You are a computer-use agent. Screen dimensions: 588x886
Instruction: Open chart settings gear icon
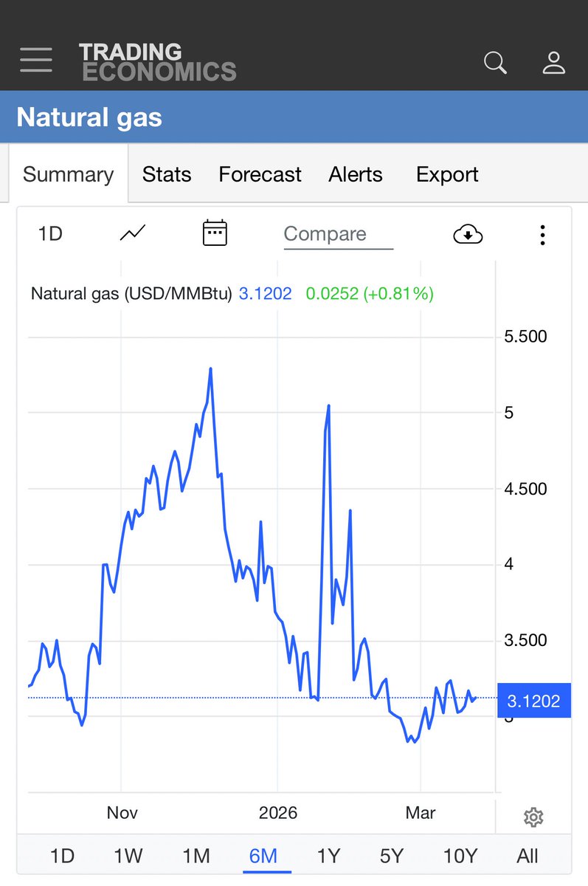(x=533, y=817)
